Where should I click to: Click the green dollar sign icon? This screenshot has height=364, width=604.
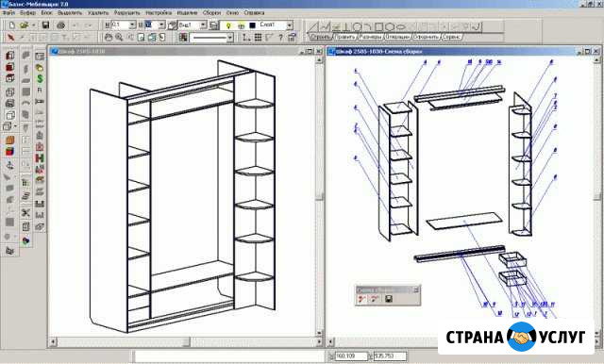coord(40,79)
